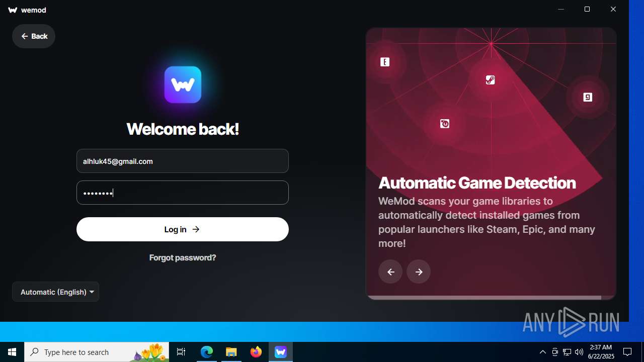Click the GOG launcher icon

click(588, 97)
